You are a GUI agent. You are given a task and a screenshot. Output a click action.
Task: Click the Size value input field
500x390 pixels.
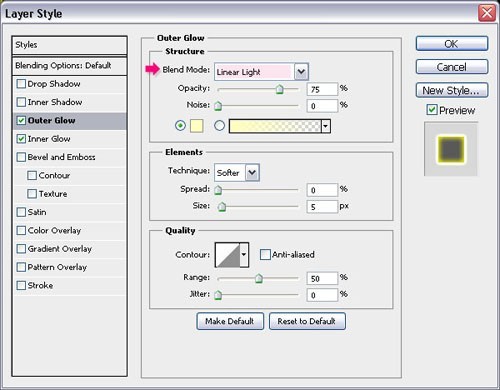[322, 207]
